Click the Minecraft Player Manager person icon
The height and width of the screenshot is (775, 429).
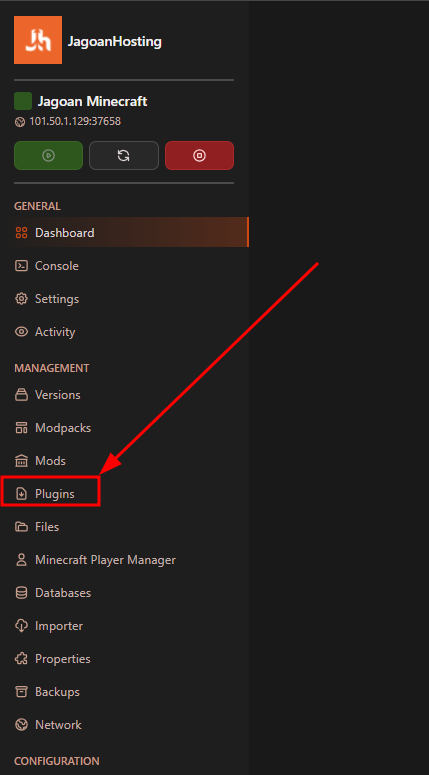point(21,560)
